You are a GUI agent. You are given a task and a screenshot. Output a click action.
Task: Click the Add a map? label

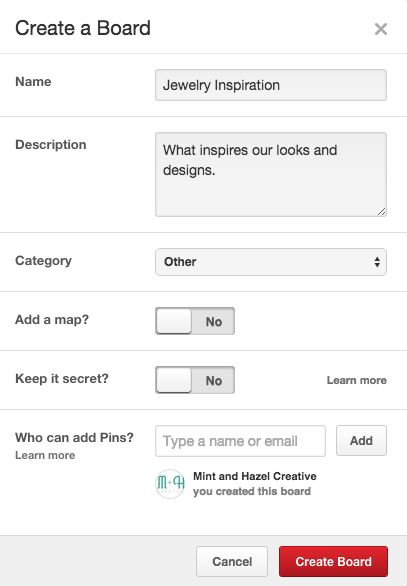pos(52,320)
